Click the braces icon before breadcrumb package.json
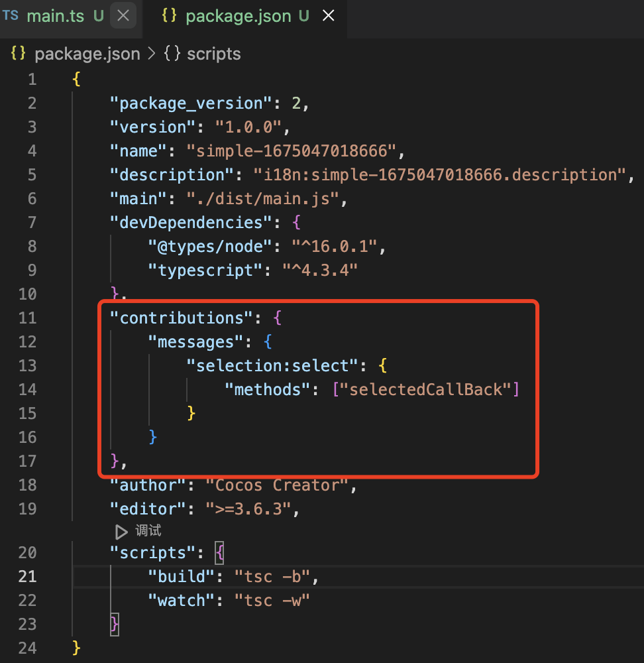 point(18,54)
